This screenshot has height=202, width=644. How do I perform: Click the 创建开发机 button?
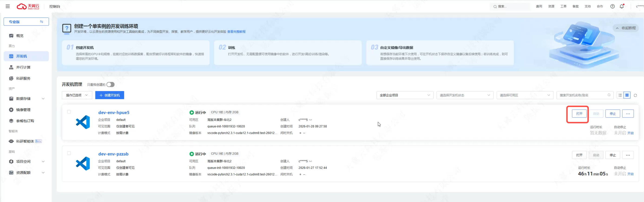click(x=109, y=95)
